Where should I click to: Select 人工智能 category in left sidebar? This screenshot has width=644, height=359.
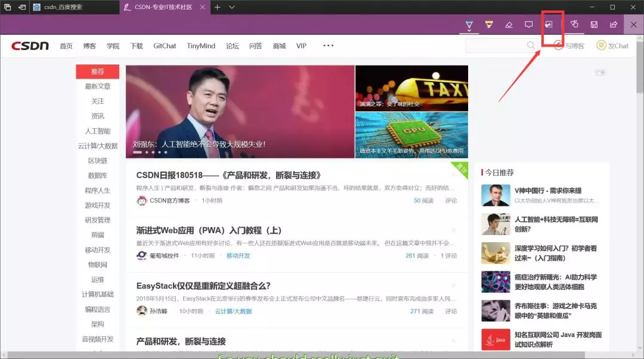coord(97,131)
